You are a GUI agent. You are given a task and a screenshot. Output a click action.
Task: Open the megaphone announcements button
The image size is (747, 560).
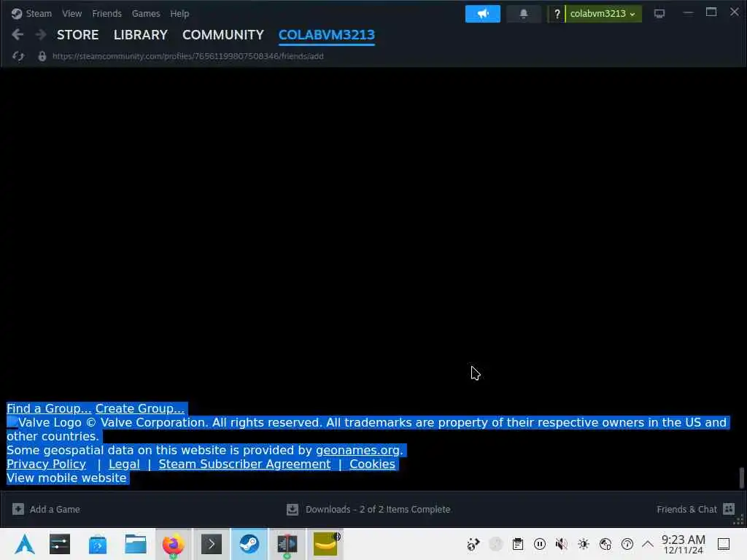[x=483, y=14]
